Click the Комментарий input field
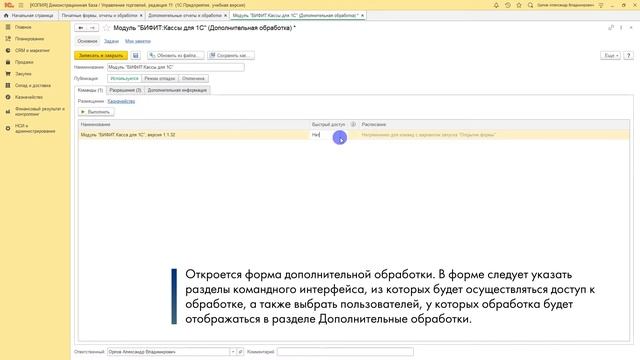 (345, 351)
